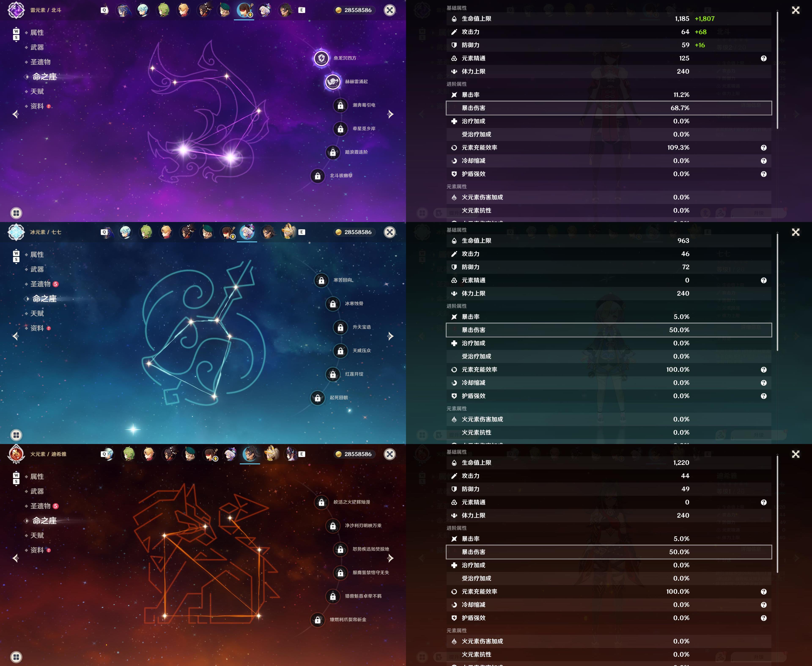Go to previous character from Qiqi's screen
This screenshot has height=666, width=812.
[15, 336]
